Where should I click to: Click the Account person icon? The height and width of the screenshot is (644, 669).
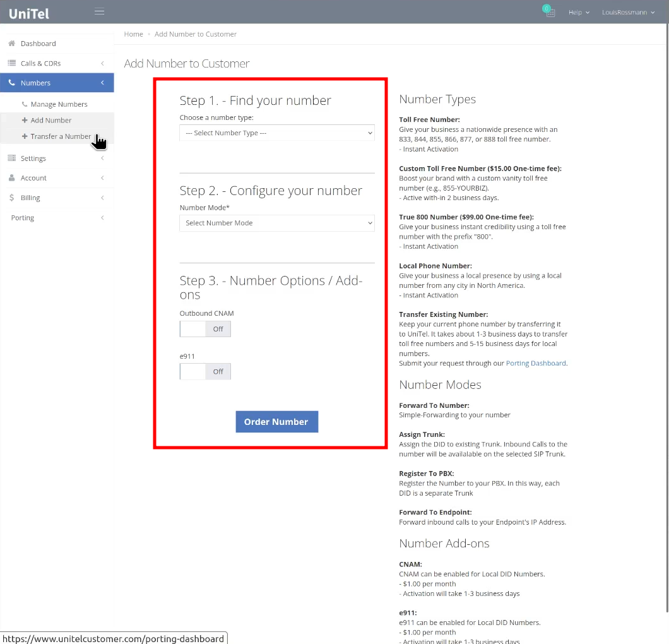tap(12, 177)
